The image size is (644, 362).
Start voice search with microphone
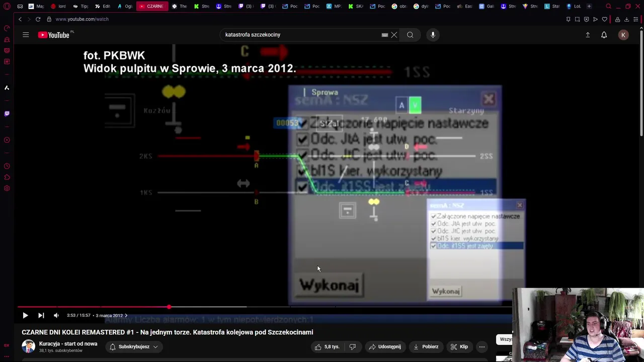tap(433, 35)
